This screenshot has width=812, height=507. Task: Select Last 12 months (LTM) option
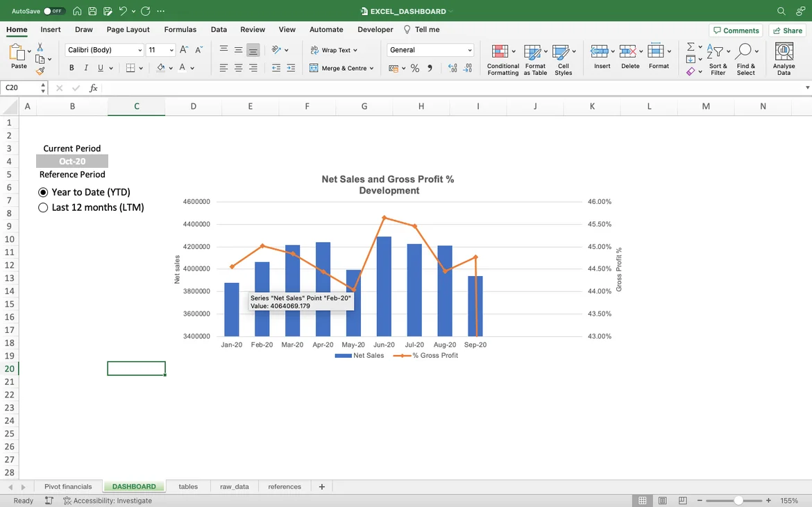coord(43,207)
